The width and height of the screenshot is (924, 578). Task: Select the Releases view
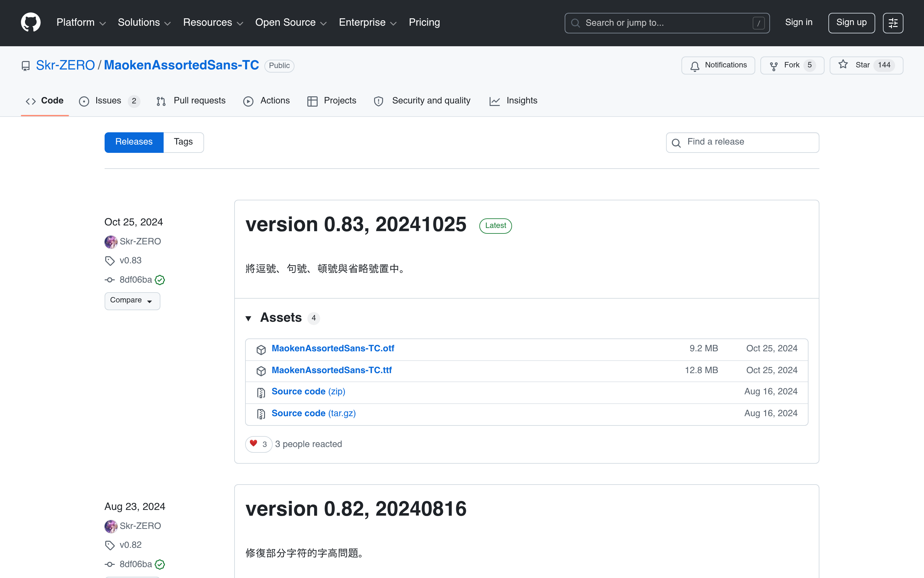point(134,142)
